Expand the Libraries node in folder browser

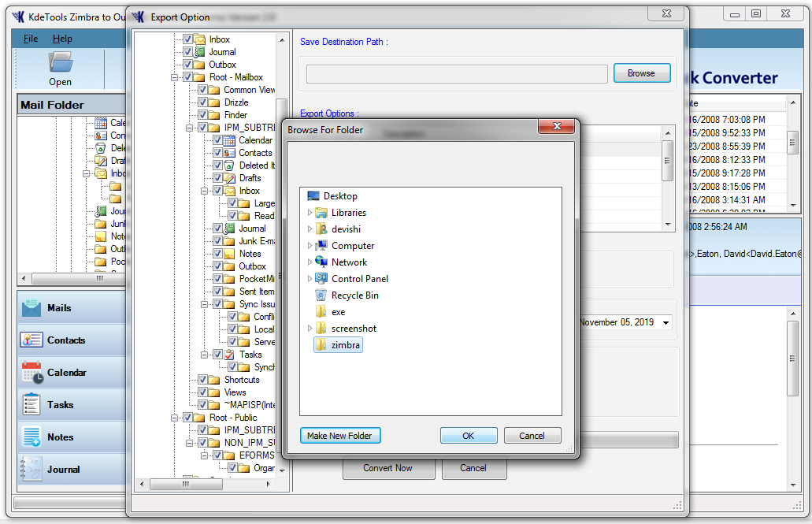310,213
